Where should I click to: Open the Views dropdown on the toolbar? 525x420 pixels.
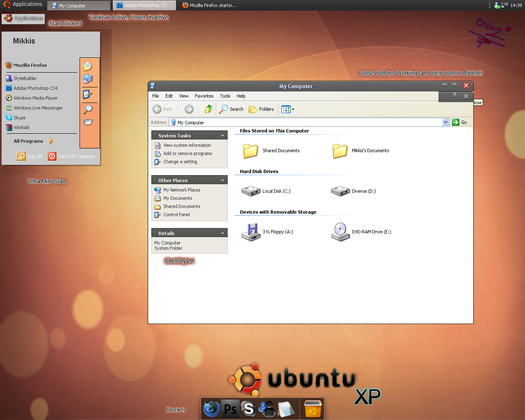pyautogui.click(x=293, y=109)
